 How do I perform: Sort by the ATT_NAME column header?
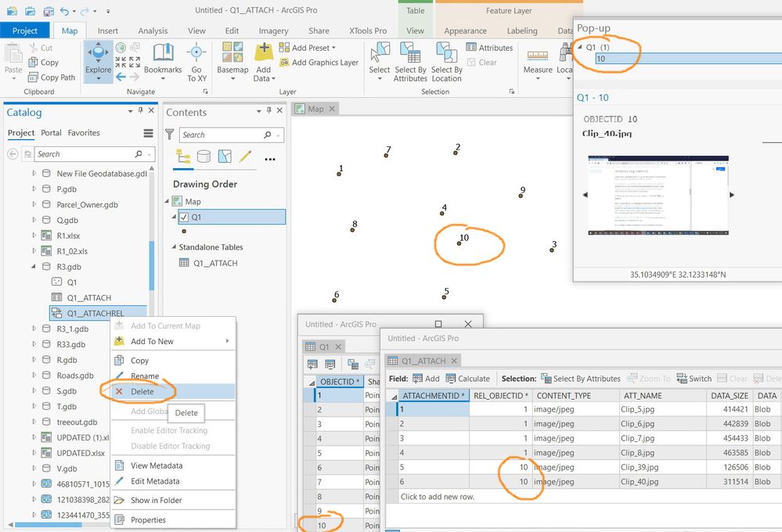pos(661,395)
